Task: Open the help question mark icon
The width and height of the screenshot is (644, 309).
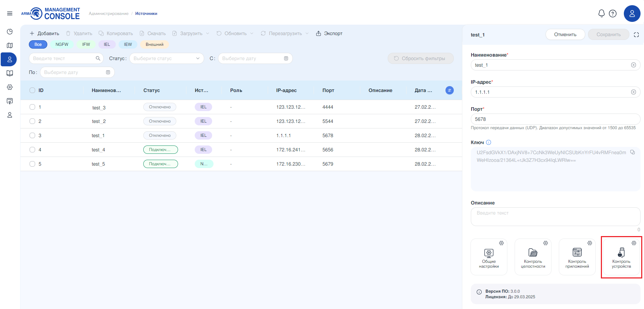Action: coord(613,14)
